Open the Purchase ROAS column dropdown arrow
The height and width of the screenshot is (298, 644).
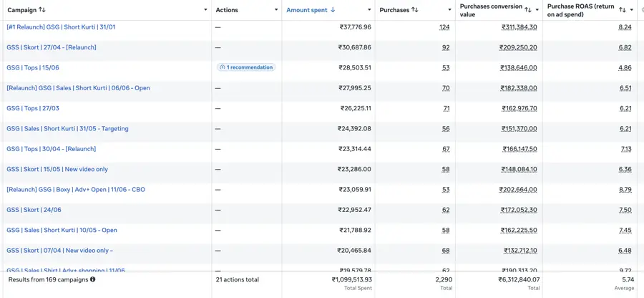tap(632, 10)
